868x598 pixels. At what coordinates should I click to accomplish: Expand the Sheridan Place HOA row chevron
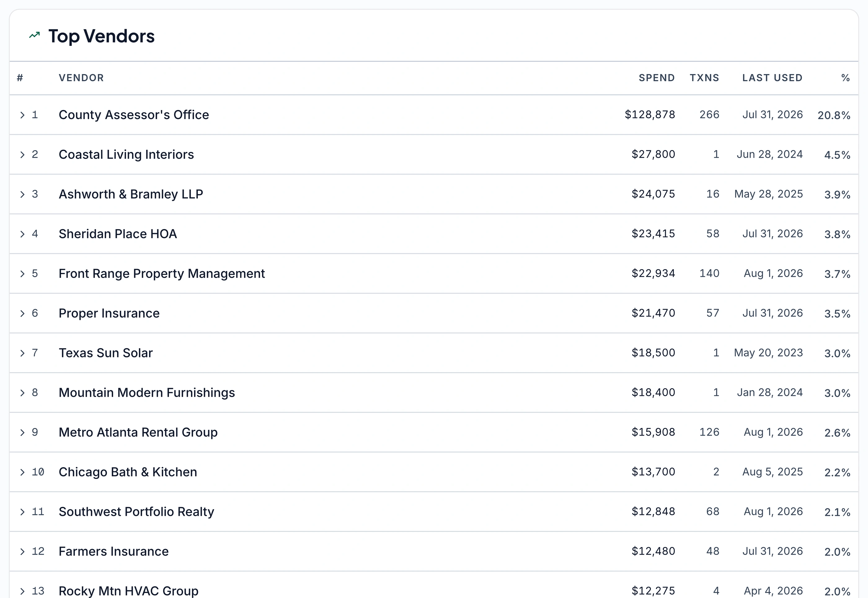point(23,234)
